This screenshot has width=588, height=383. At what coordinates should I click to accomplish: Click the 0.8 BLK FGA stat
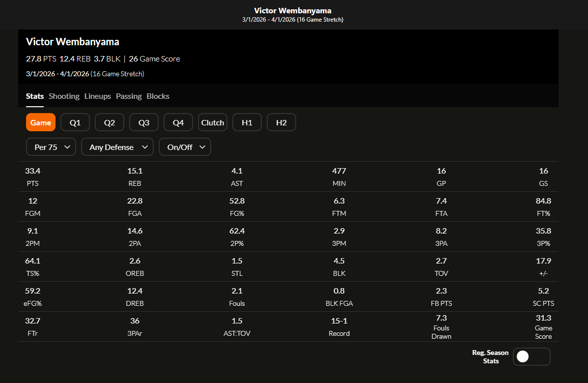(x=339, y=297)
